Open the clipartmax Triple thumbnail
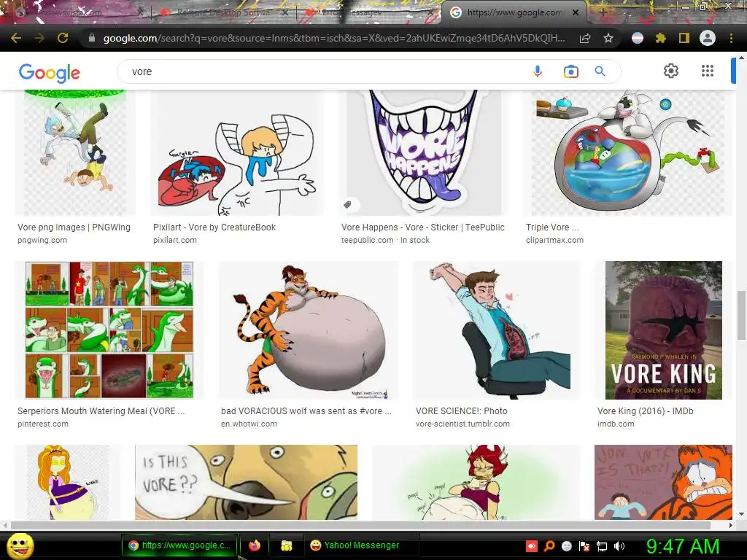747x560 pixels. (627, 152)
